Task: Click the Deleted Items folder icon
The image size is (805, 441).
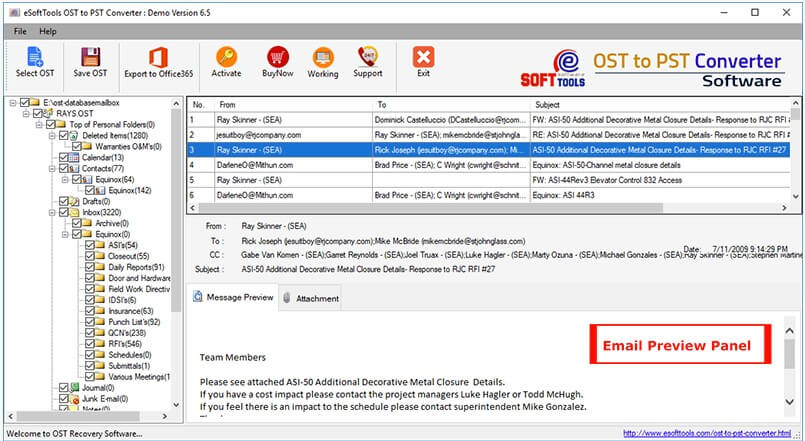Action: point(74,136)
